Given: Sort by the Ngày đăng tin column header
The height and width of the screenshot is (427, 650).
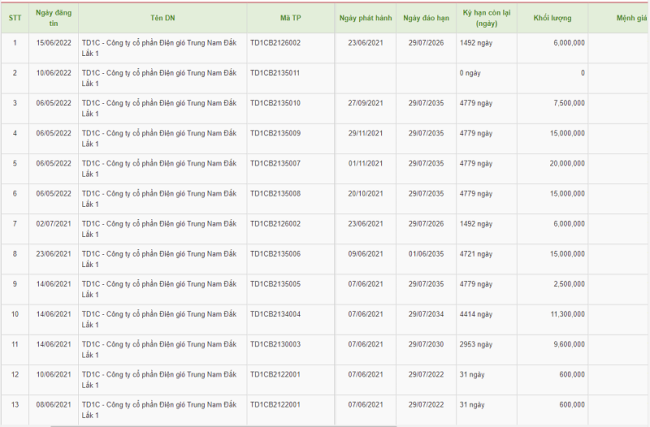Looking at the screenshot, I should point(53,18).
